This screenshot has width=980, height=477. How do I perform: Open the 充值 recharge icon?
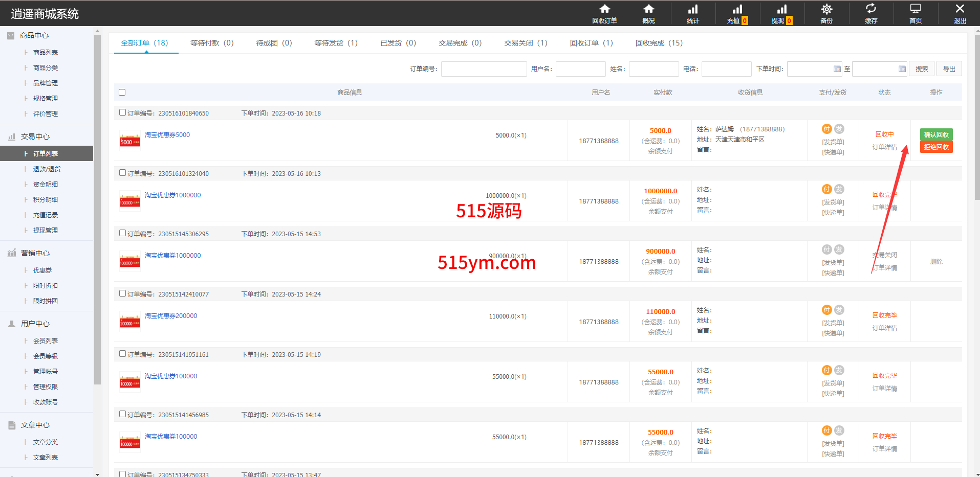(x=737, y=9)
